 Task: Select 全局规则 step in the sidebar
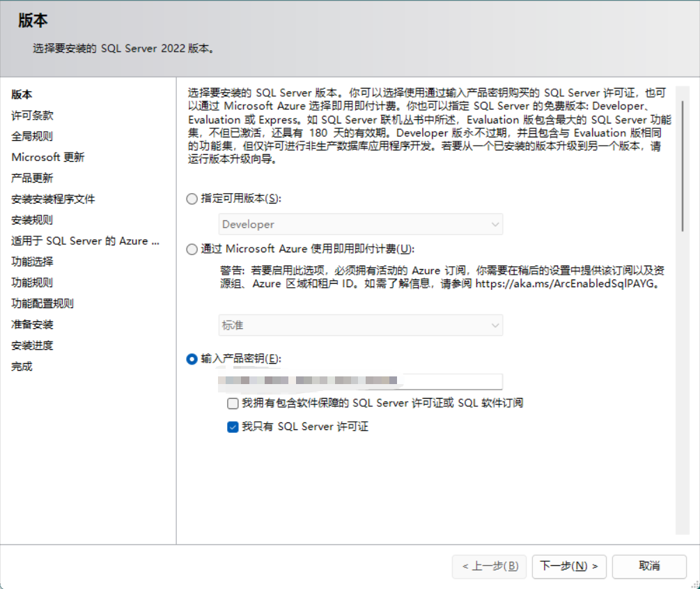pyautogui.click(x=32, y=137)
